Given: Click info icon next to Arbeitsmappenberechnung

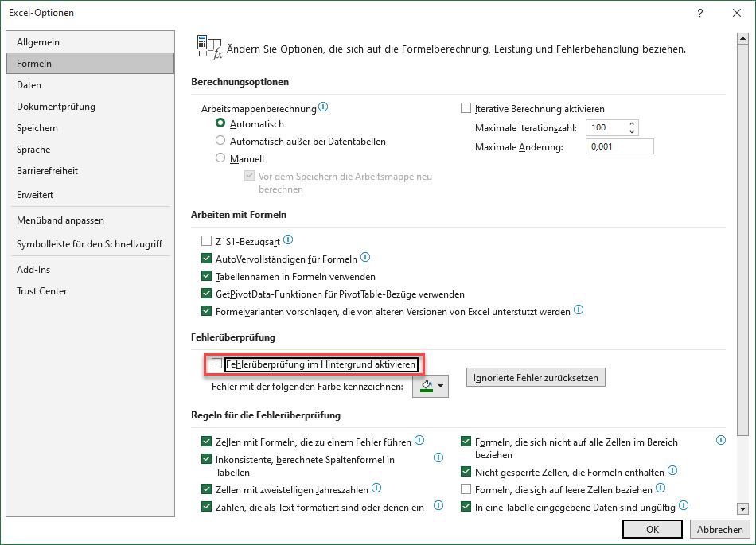Looking at the screenshot, I should click(323, 107).
